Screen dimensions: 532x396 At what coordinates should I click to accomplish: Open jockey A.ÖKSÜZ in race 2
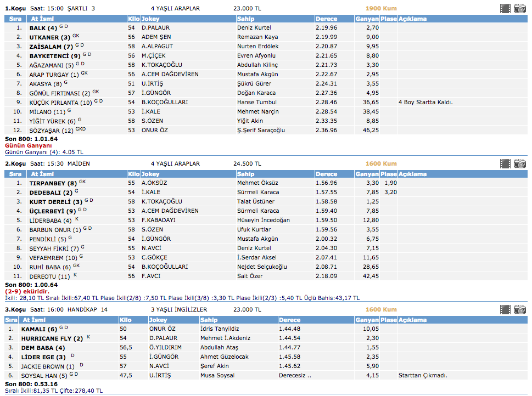tap(155, 183)
